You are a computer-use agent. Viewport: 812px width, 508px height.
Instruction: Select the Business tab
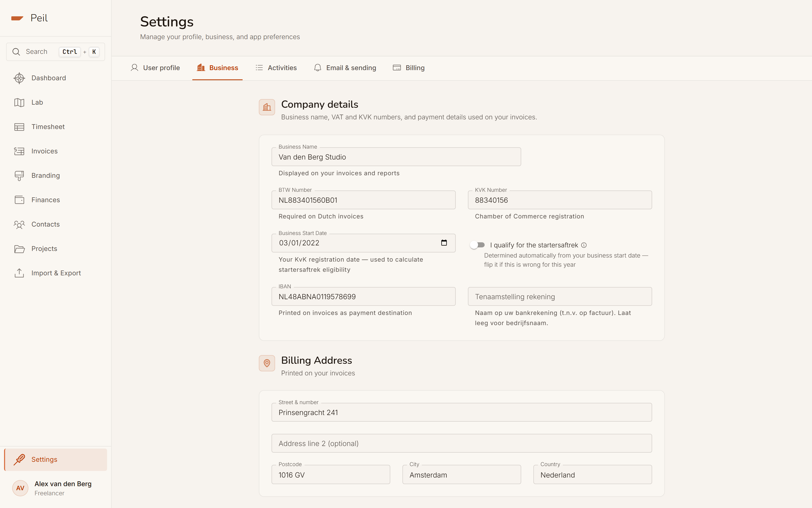click(x=217, y=68)
